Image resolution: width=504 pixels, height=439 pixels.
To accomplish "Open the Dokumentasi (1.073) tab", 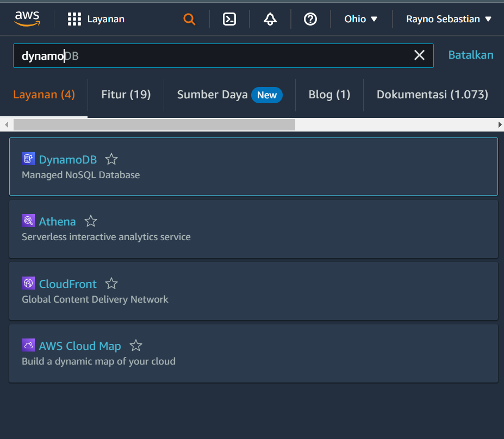I will coord(432,94).
